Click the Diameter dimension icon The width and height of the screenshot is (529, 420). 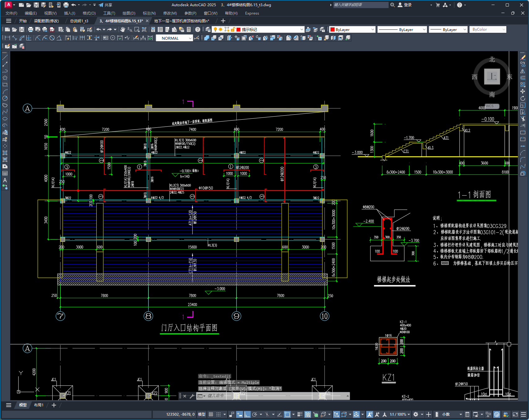coord(52,38)
